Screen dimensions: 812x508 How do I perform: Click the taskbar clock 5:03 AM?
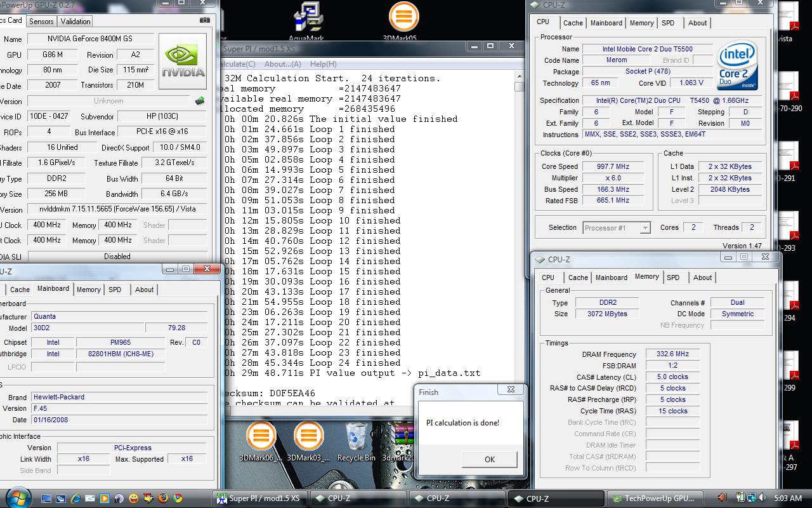pyautogui.click(x=788, y=498)
